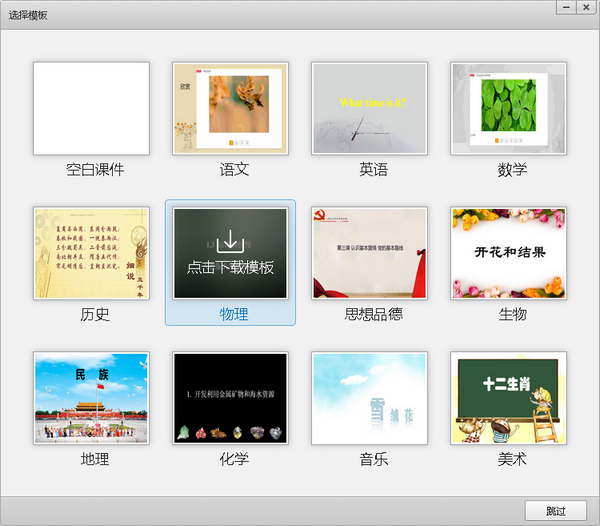Choose the 思想品德 template thumbnail
The image size is (600, 526).
[369, 253]
